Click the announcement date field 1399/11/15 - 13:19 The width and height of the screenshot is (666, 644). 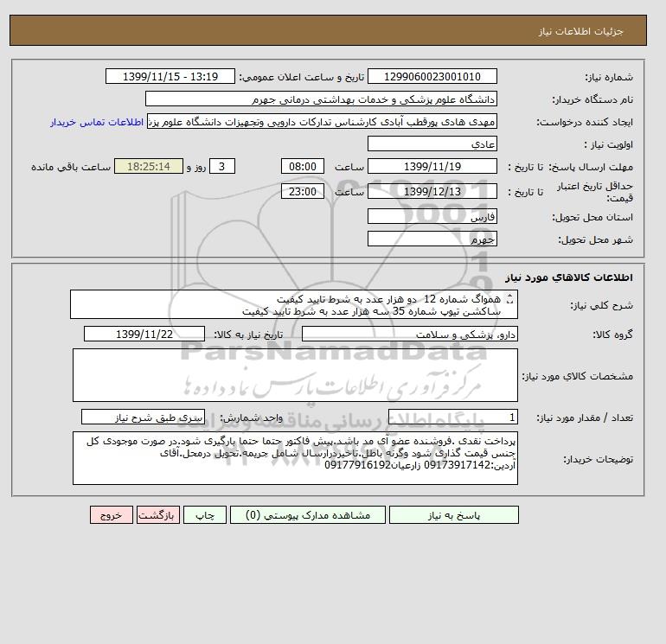click(170, 76)
